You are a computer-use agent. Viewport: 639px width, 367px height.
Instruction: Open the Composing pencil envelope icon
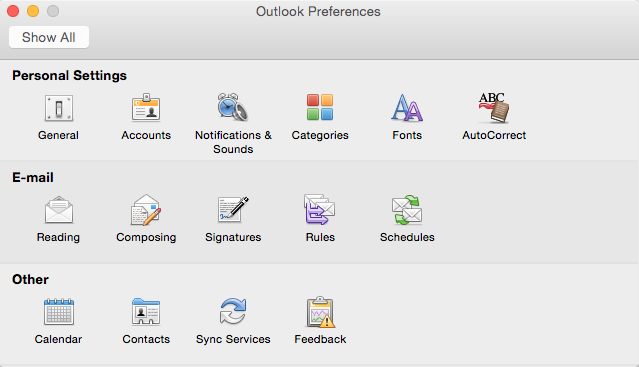(x=146, y=210)
